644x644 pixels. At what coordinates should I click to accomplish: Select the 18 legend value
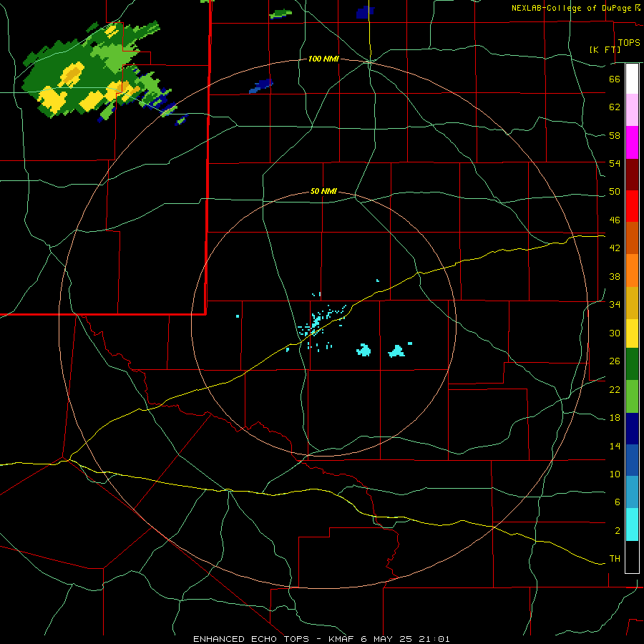pos(615,418)
